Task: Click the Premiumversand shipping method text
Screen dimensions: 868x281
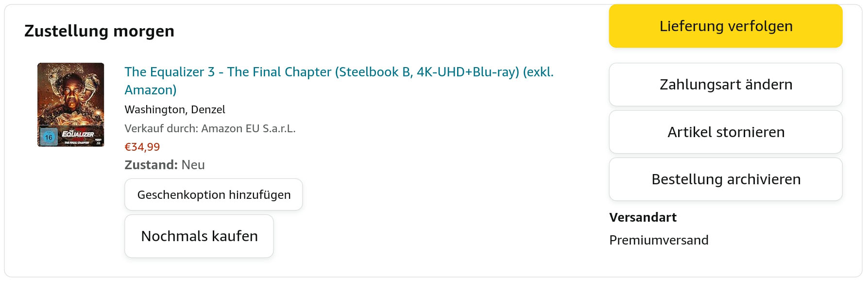Action: 659,240
